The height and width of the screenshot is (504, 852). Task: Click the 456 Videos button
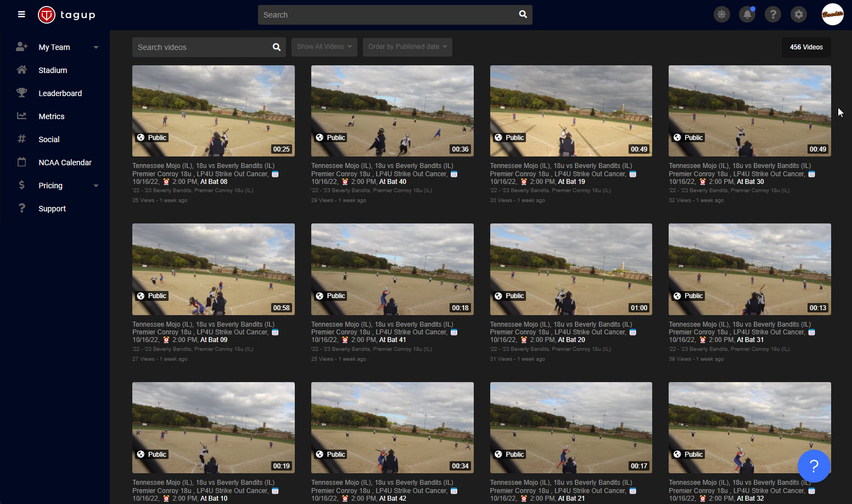pyautogui.click(x=806, y=47)
